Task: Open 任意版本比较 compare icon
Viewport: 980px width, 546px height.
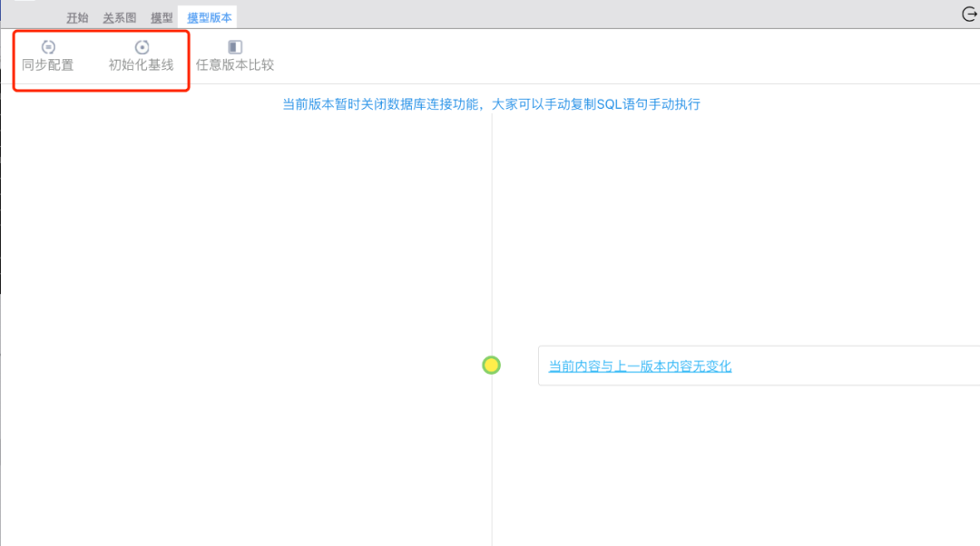Action: (235, 47)
